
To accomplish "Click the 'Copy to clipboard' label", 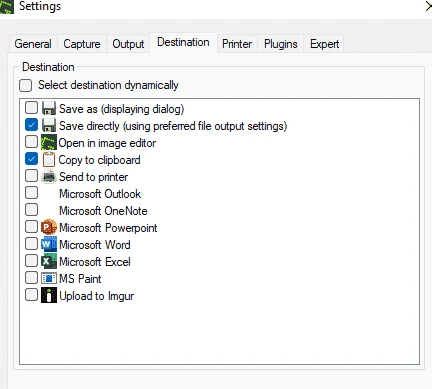I will coord(99,160).
